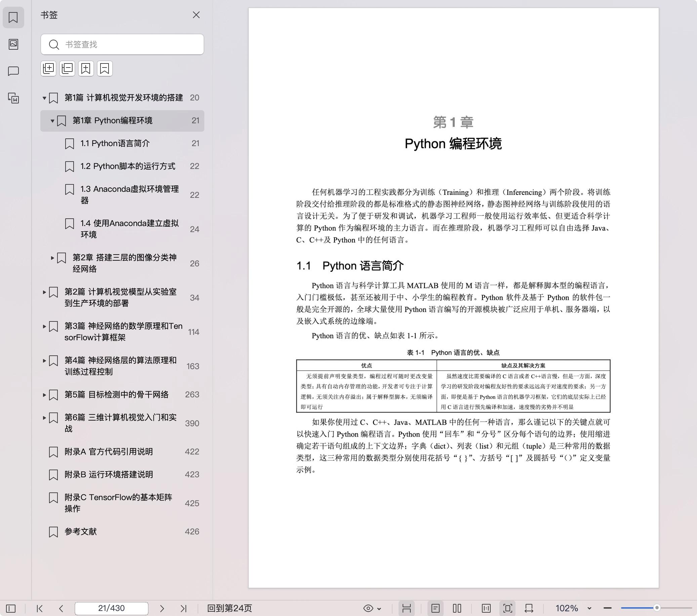
Task: Adjust the zoom slider handle
Action: (657, 608)
